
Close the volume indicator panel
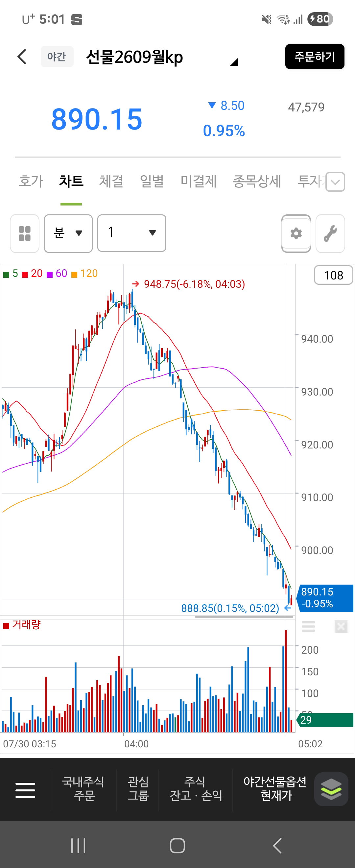[x=341, y=626]
